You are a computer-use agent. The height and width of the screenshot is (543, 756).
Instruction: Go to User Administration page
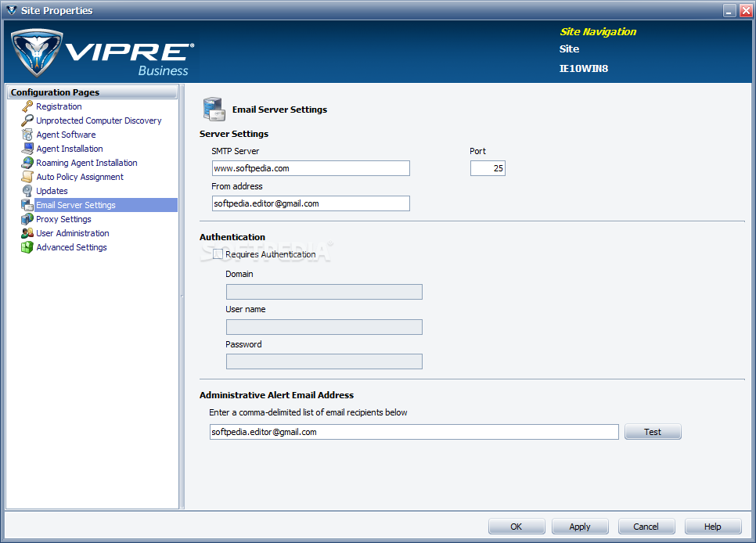pos(73,233)
